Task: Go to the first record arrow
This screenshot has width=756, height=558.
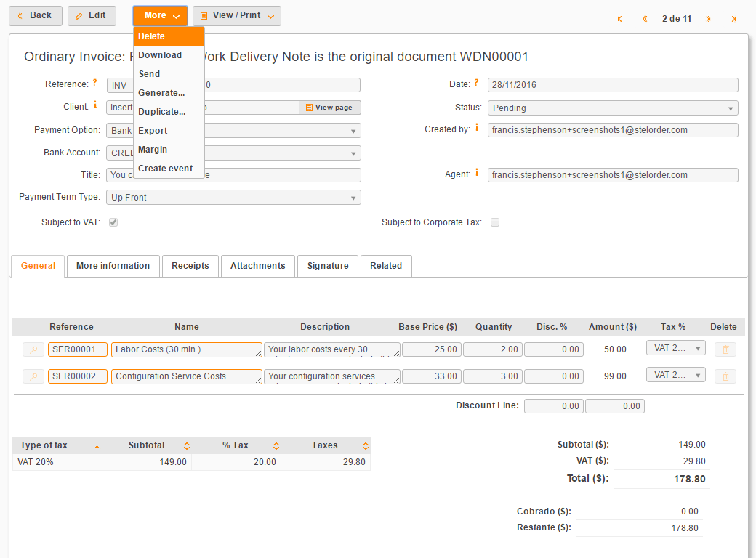Action: tap(619, 20)
